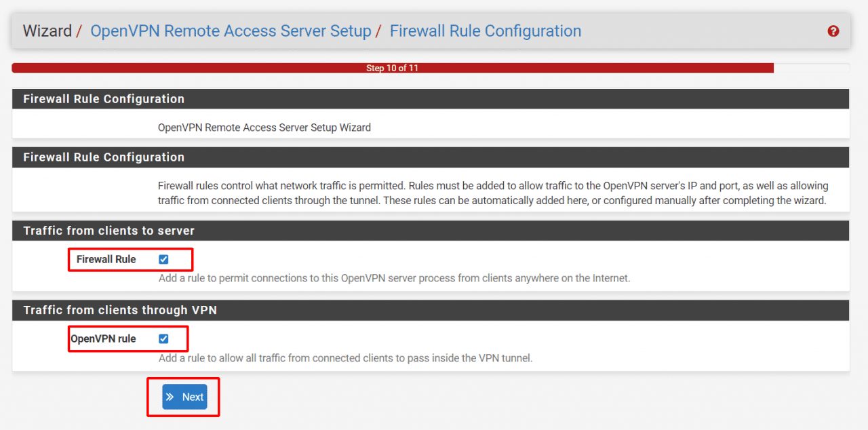The width and height of the screenshot is (868, 430).
Task: Click the paragraph explaining firewall rules control traffic
Action: click(492, 193)
